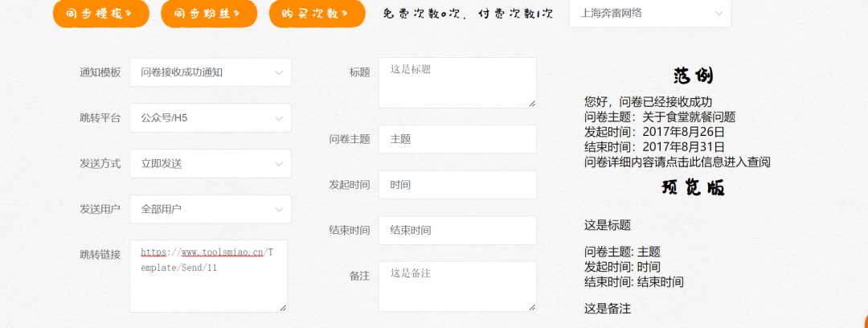Focus the 问卷主题 input field
Image resolution: width=868 pixels, height=328 pixels.
coord(458,139)
